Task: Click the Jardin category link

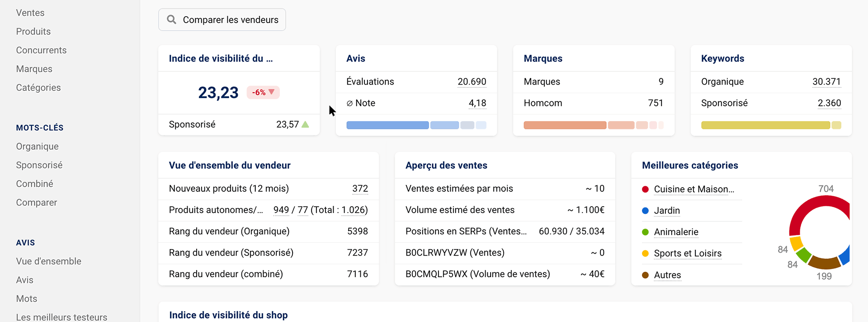Action: pyautogui.click(x=667, y=211)
